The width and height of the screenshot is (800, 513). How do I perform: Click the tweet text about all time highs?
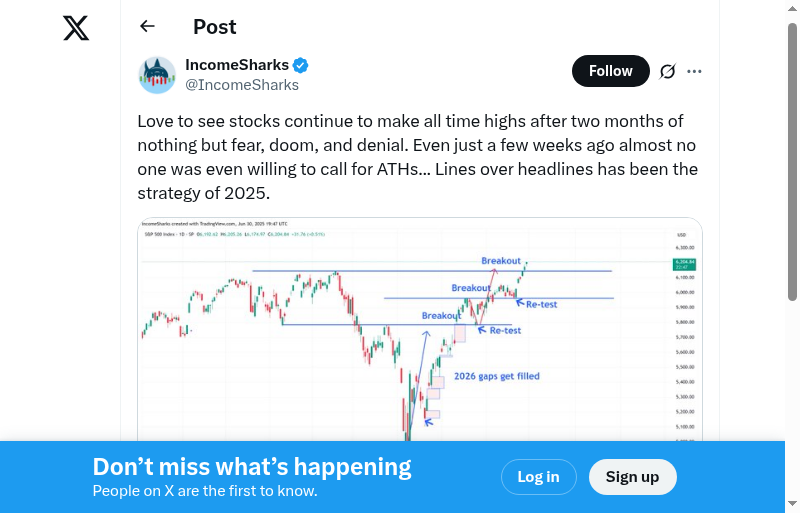[x=417, y=157]
